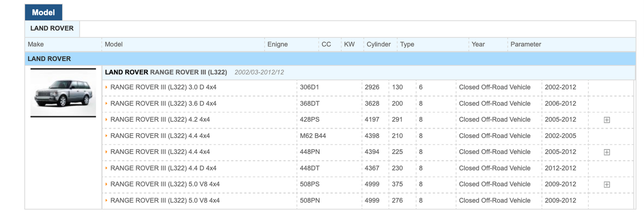Click the year range 2006-2012
This screenshot has height=215, width=644.
[560, 103]
